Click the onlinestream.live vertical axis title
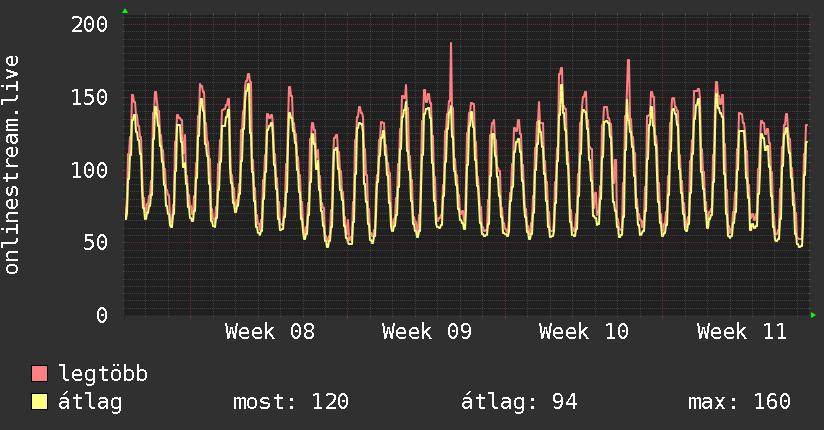 (12, 165)
